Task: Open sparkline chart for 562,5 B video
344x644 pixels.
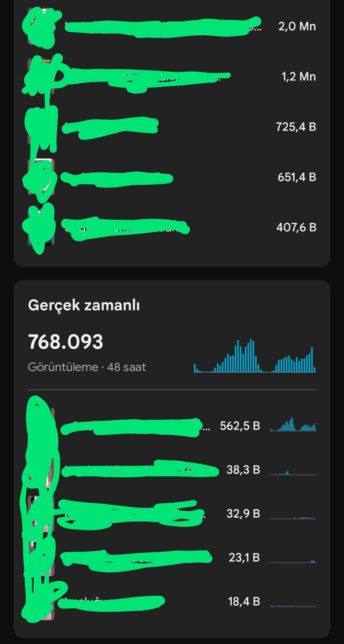Action: tap(293, 424)
